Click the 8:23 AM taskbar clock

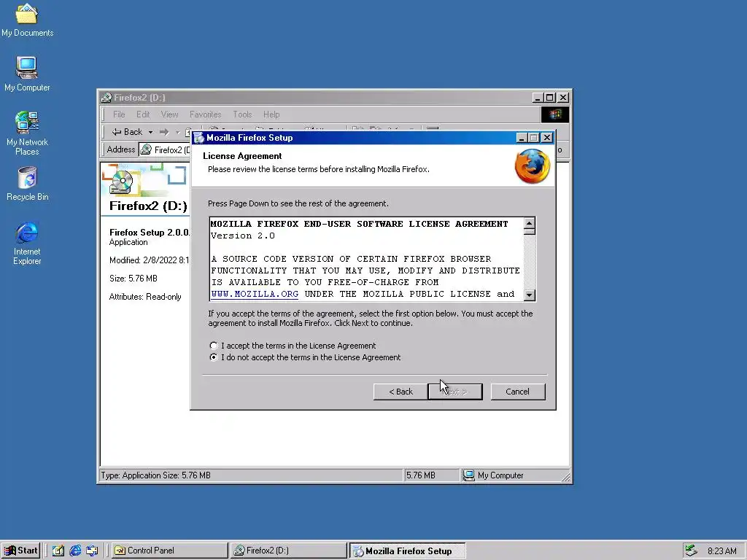click(721, 551)
